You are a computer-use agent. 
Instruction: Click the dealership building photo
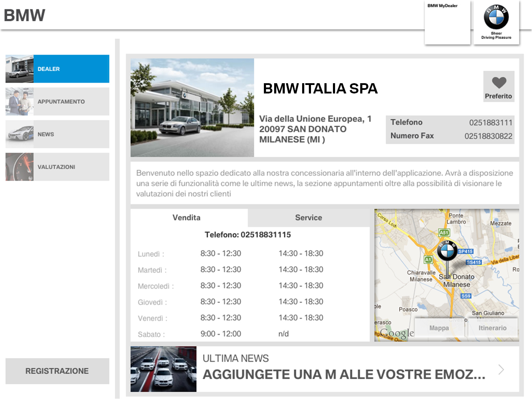point(192,108)
